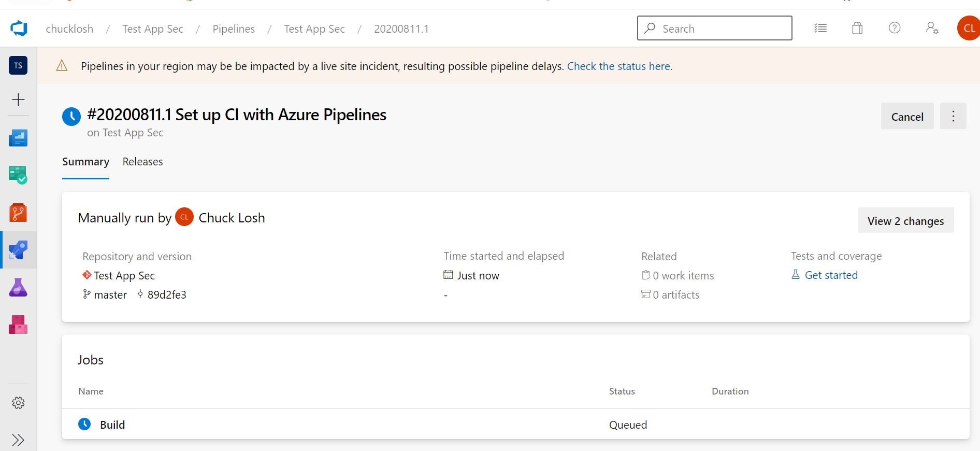This screenshot has width=980, height=451.
Task: Open Help question mark icon
Action: point(895,28)
